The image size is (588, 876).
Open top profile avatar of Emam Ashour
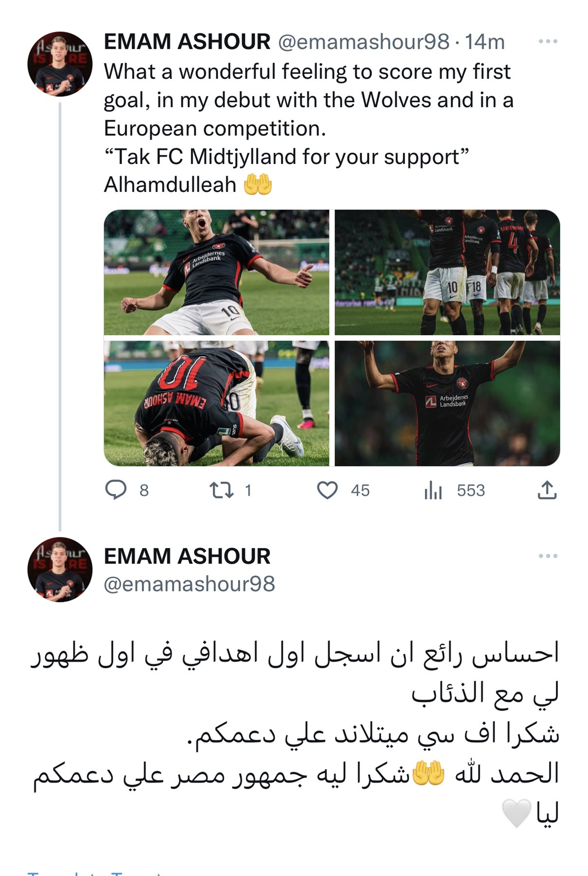(x=60, y=64)
